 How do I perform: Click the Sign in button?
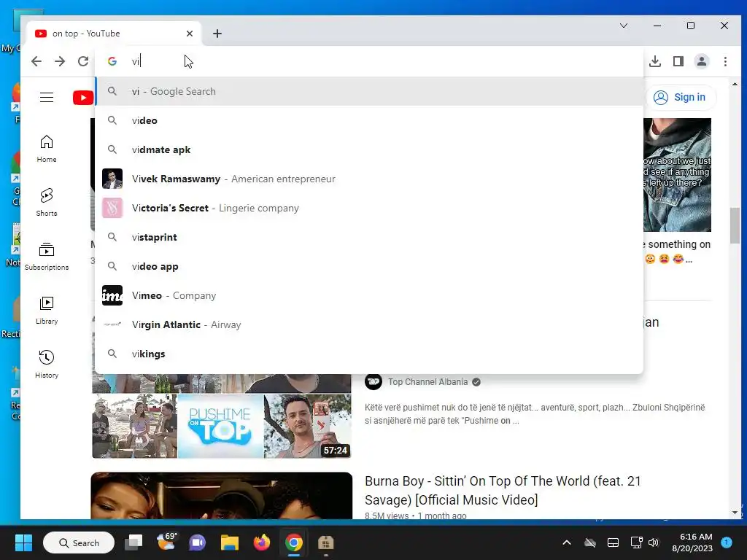681,97
